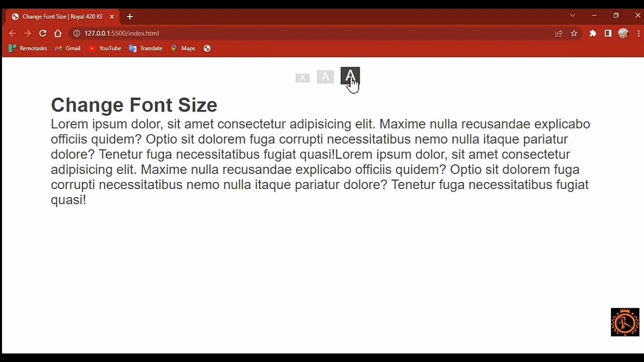Open the tab search dropdown arrow
Viewport: 644px width, 362px height.
coord(572,16)
